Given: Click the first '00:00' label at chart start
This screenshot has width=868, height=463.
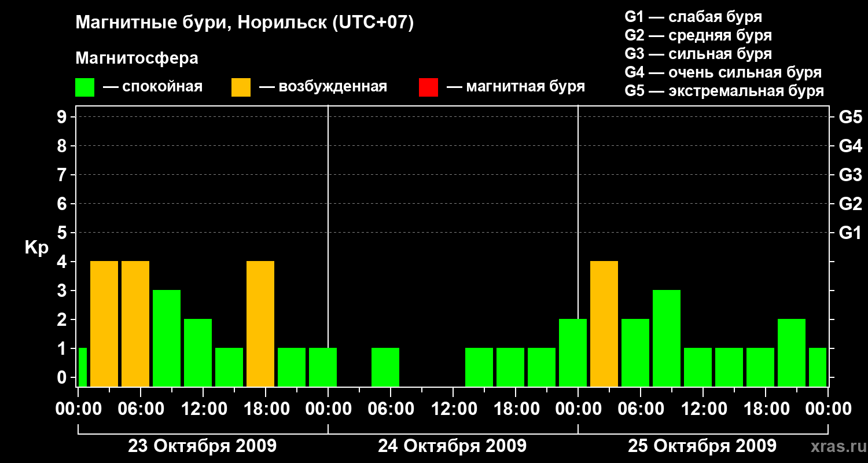Looking at the screenshot, I should (x=78, y=409).
